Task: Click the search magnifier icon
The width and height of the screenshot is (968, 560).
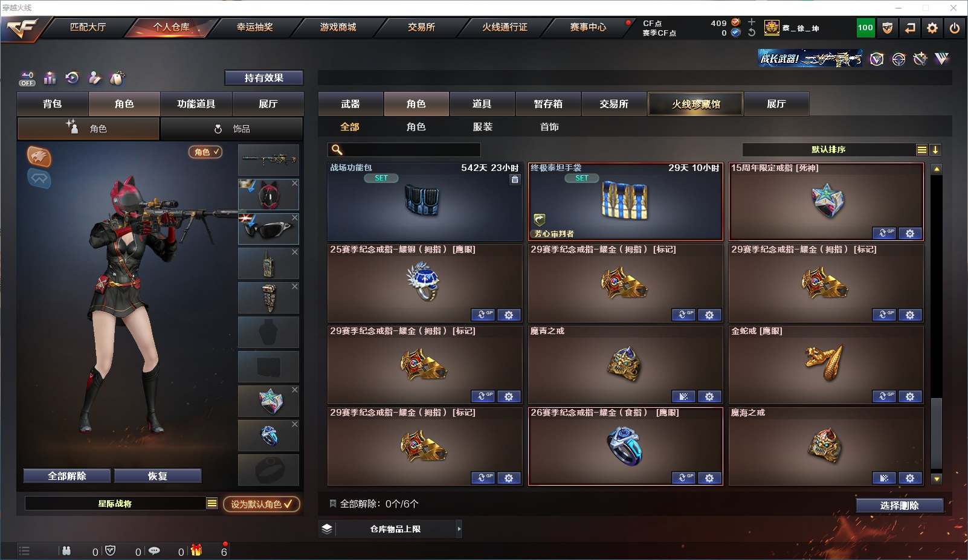Action: click(337, 150)
